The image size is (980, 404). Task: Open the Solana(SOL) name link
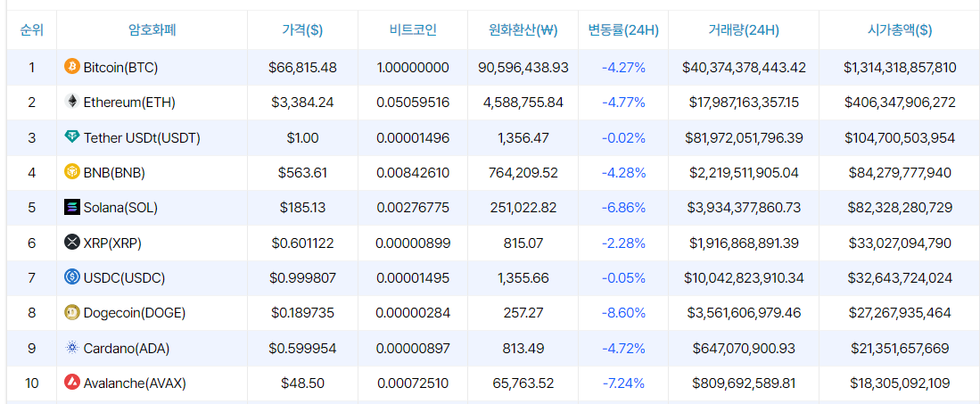[120, 208]
